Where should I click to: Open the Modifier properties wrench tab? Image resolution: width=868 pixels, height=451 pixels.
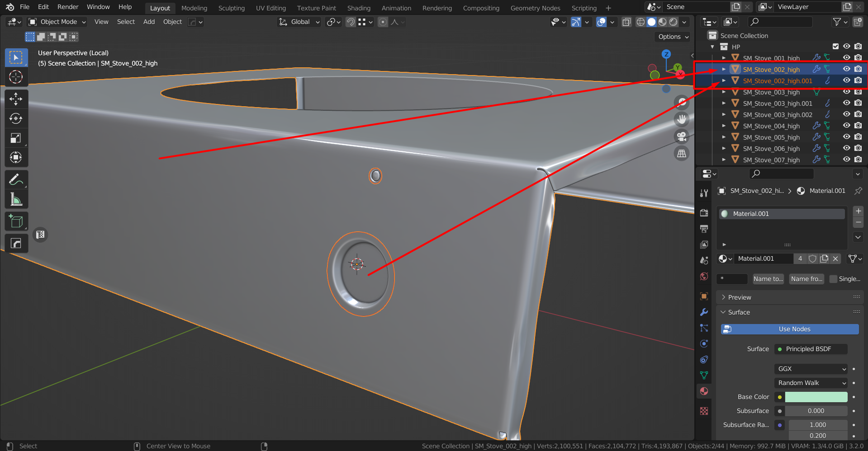[704, 312]
